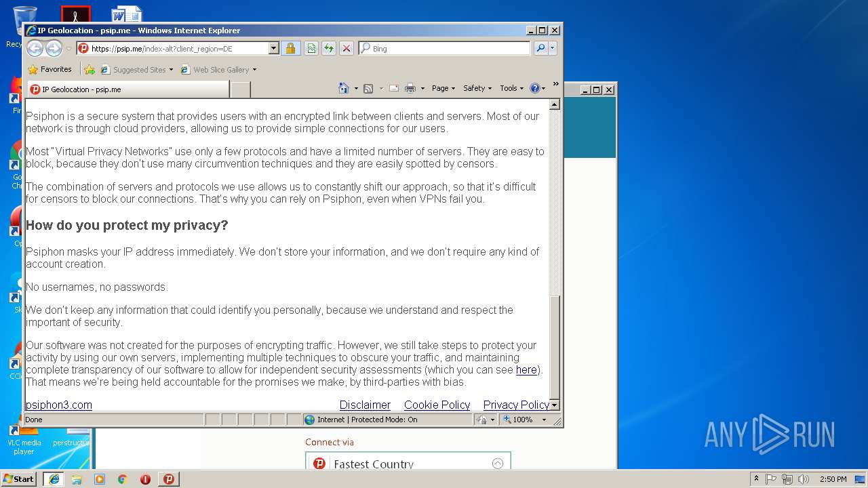Click the Zoom level 100% button
The height and width of the screenshot is (488, 868).
518,420
